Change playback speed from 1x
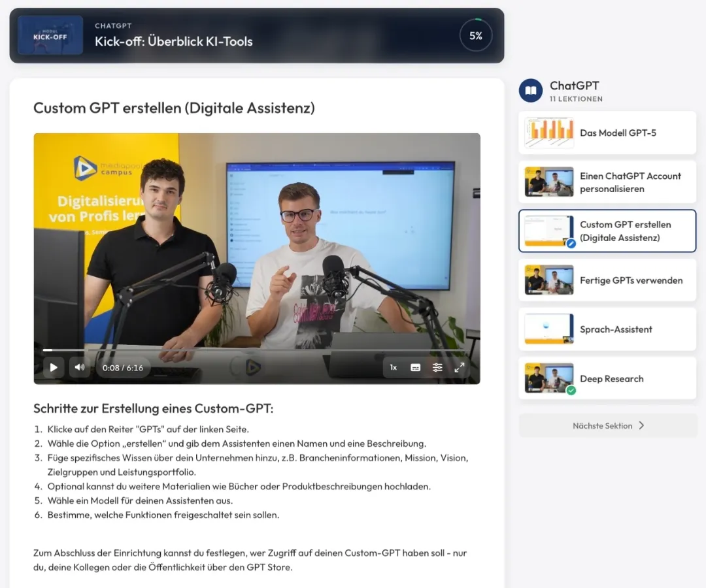The image size is (706, 588). click(x=394, y=367)
